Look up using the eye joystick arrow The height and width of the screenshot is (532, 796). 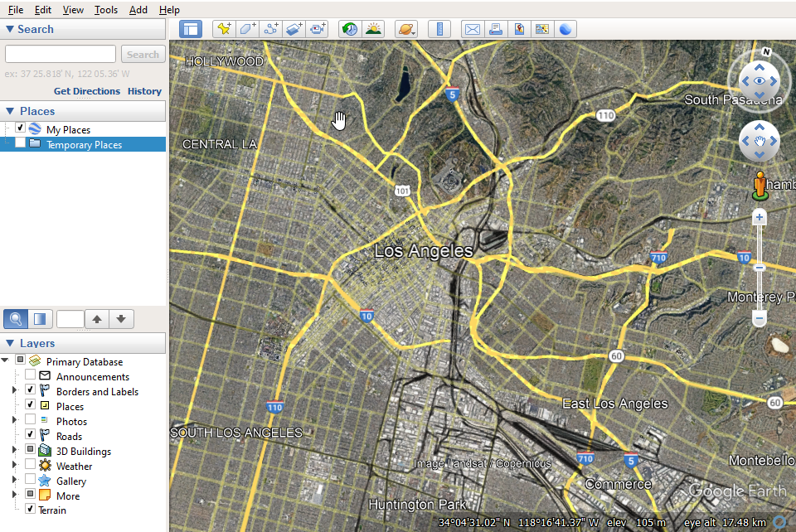(x=760, y=67)
